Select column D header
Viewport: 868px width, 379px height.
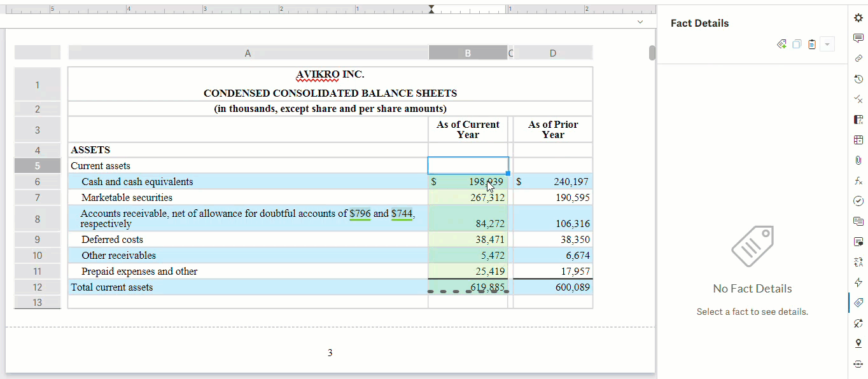click(x=552, y=53)
